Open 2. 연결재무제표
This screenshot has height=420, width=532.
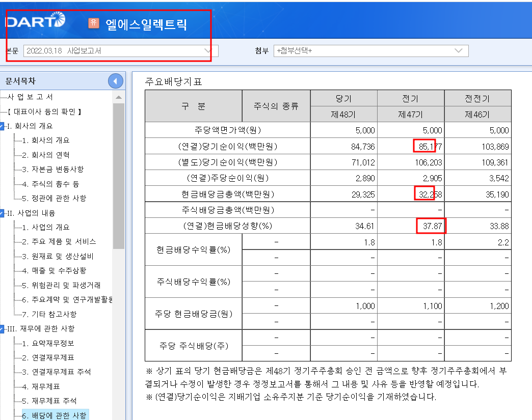[48, 357]
